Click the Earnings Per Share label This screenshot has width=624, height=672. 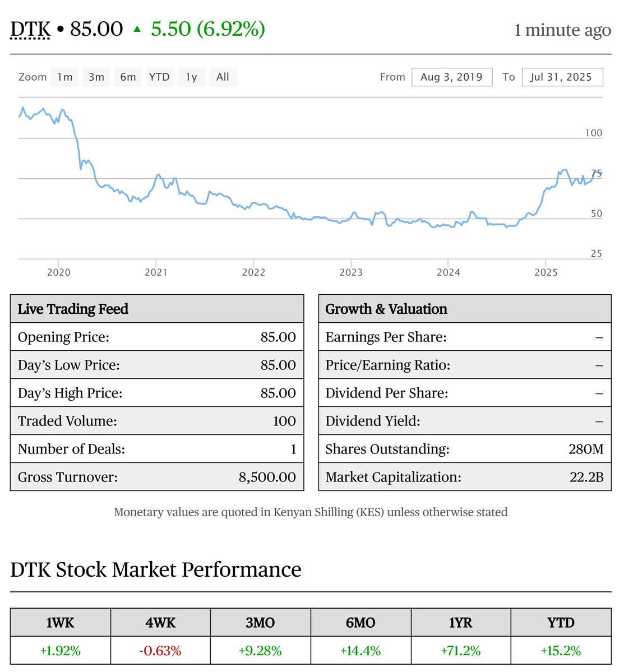[386, 337]
